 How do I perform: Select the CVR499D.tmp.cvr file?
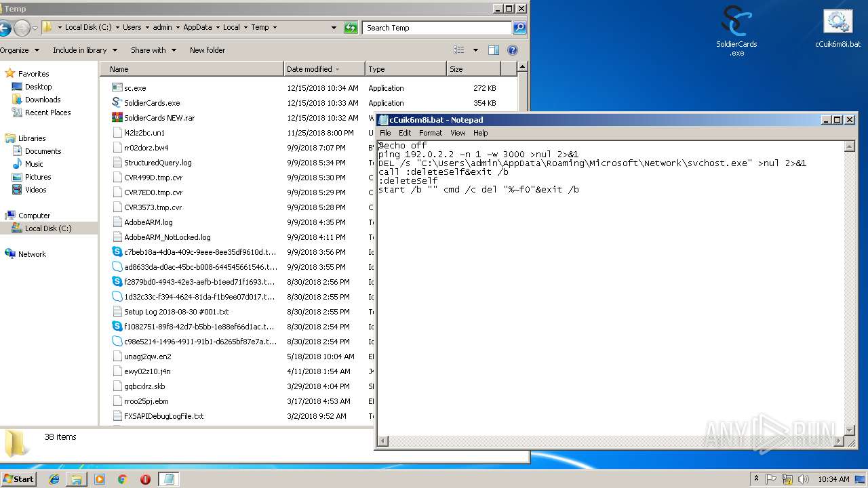pos(153,178)
